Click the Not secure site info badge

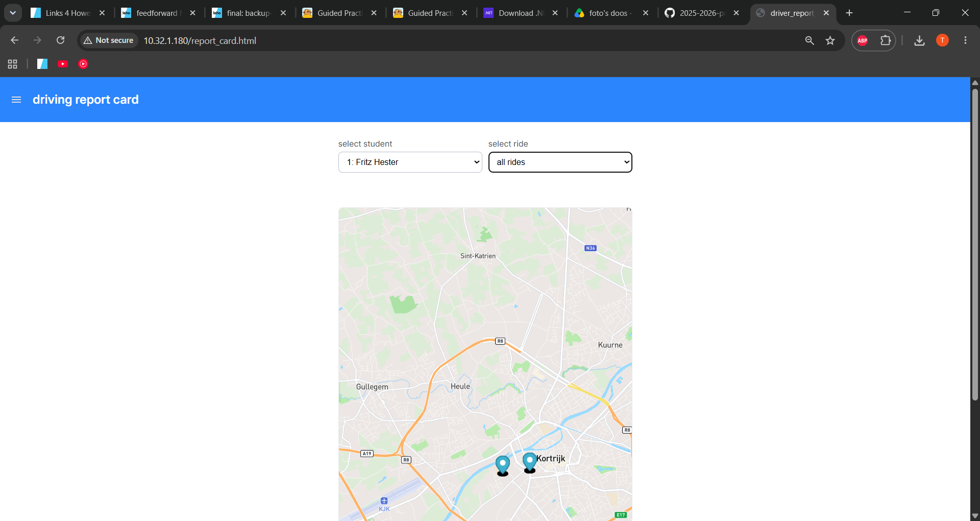coord(108,40)
